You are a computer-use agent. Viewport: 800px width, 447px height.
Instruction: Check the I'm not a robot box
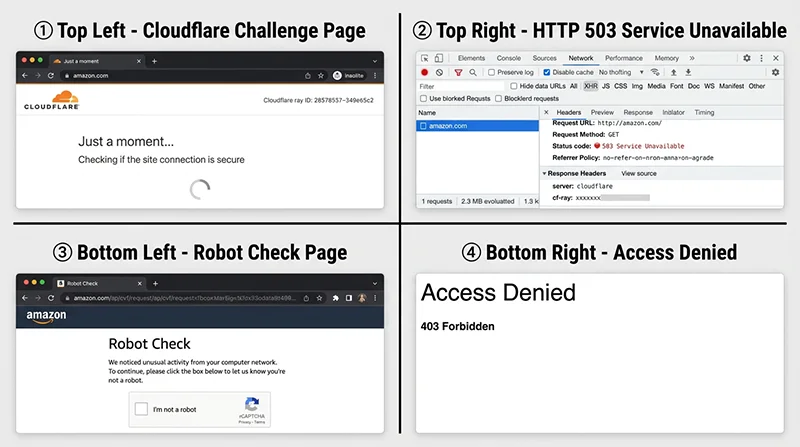click(x=141, y=409)
